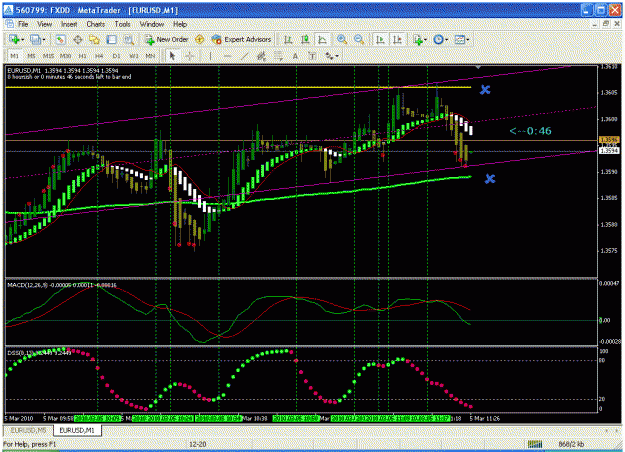Open the View menu
The height and width of the screenshot is (452, 625).
pos(45,24)
